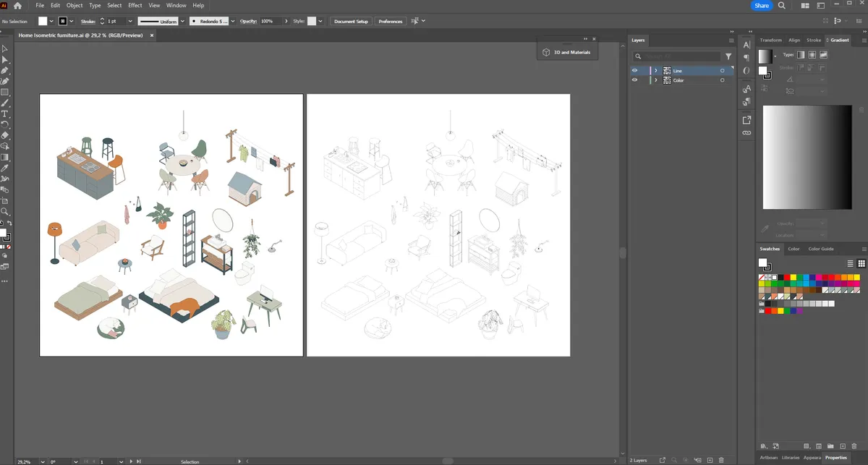The image size is (868, 465).
Task: Open the Effect menu
Action: click(135, 5)
